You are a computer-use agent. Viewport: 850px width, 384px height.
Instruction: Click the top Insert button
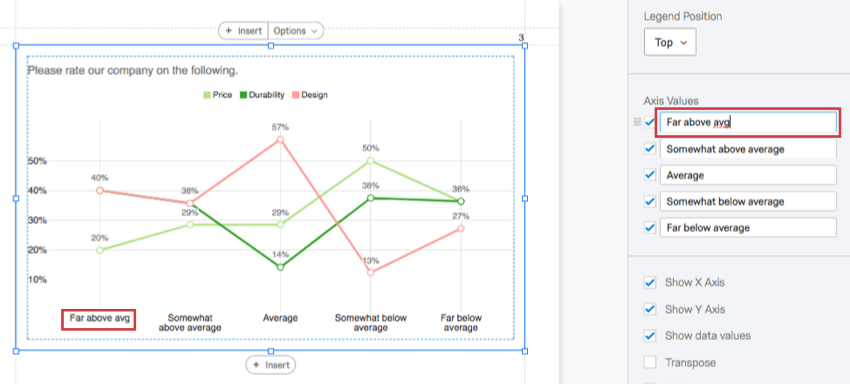[x=243, y=31]
